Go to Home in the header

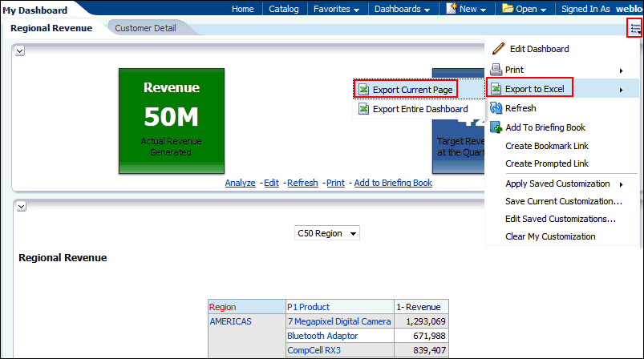pyautogui.click(x=242, y=9)
